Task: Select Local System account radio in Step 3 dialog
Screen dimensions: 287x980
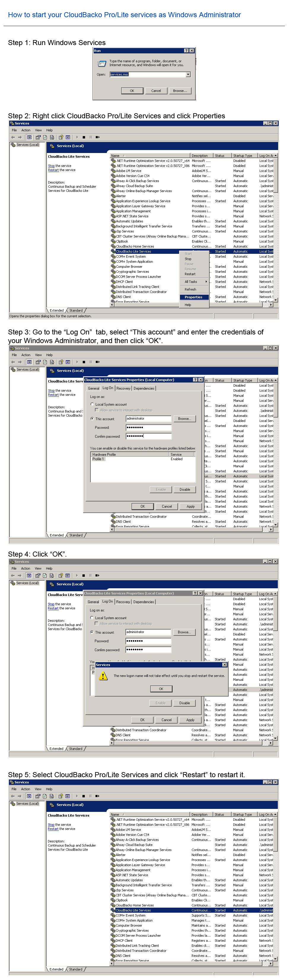Action: (92, 404)
